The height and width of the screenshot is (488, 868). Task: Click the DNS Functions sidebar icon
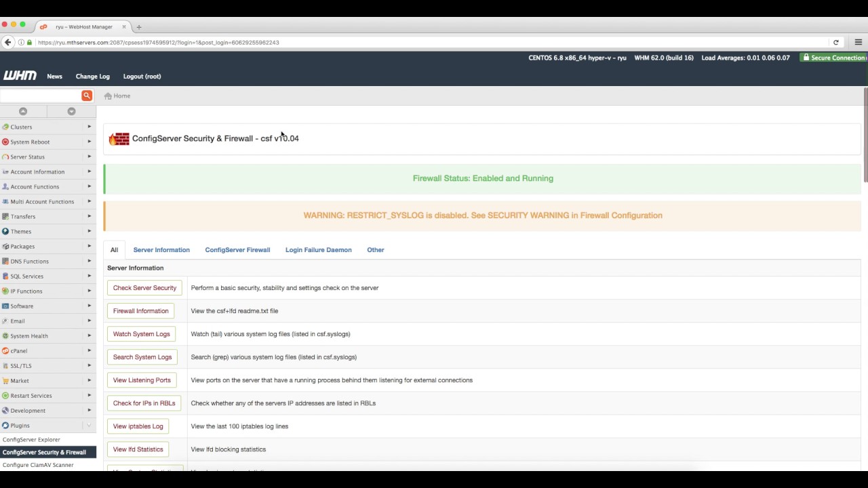(x=5, y=261)
